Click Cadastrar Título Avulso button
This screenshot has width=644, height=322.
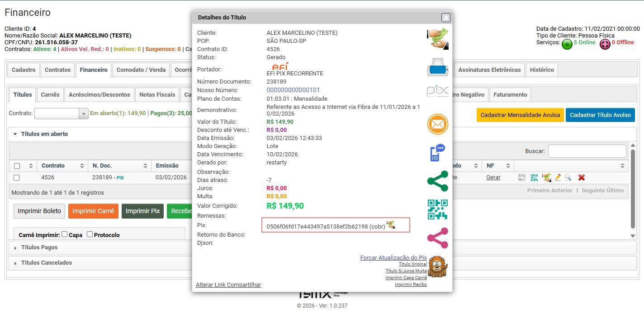click(600, 115)
